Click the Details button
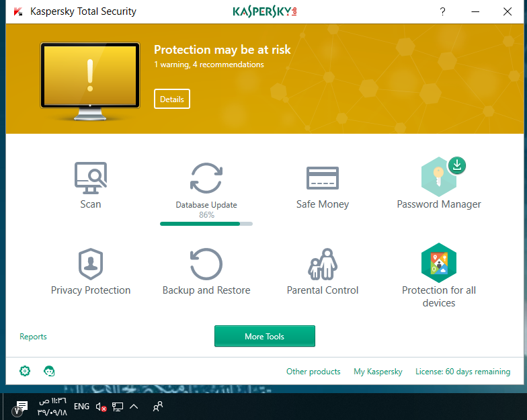Image resolution: width=527 pixels, height=420 pixels. coord(172,99)
